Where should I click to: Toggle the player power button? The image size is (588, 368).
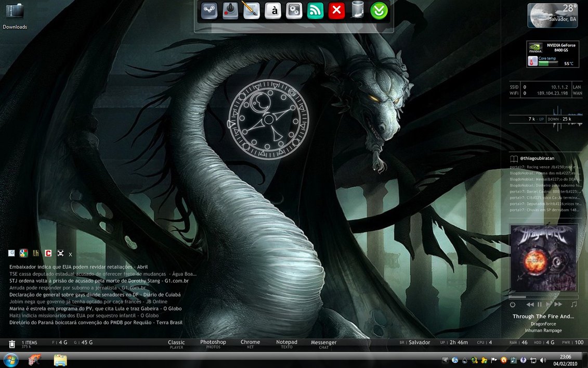(x=513, y=304)
